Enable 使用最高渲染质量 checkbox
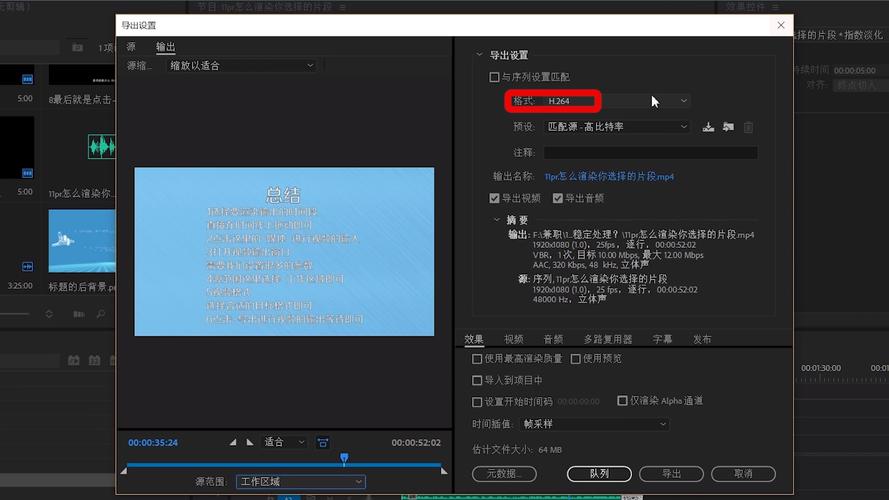The width and height of the screenshot is (889, 500). [477, 359]
